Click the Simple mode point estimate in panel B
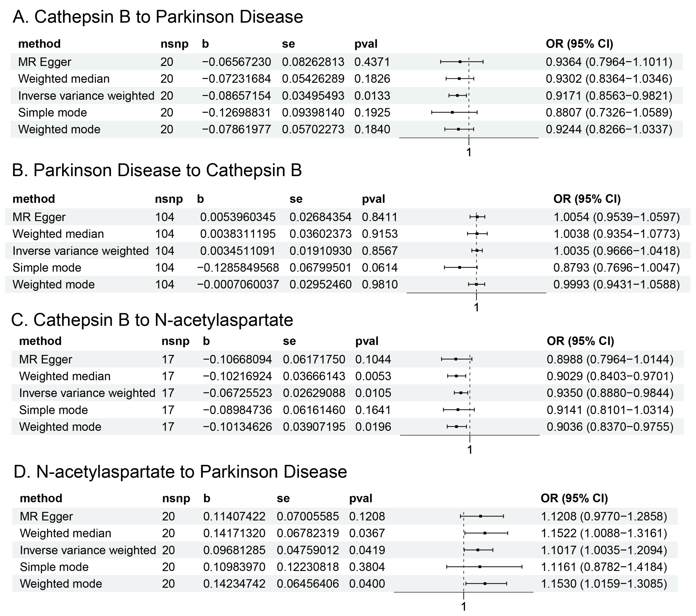 (x=460, y=268)
